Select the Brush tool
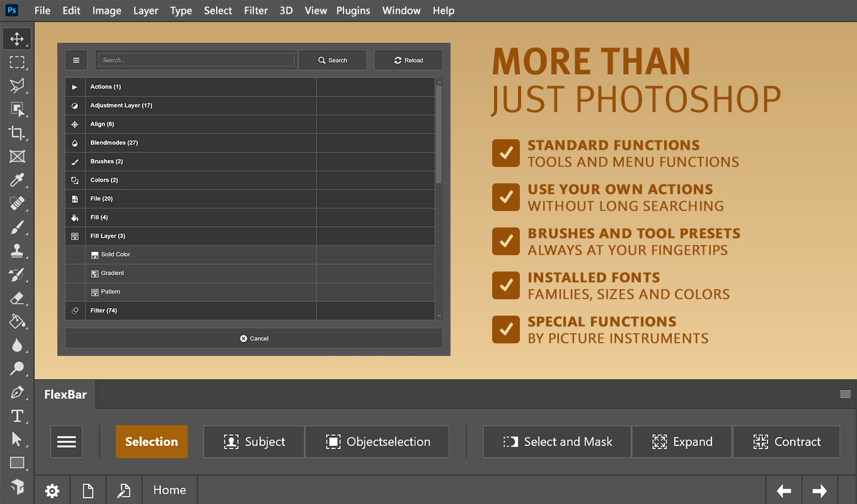 pos(17,227)
